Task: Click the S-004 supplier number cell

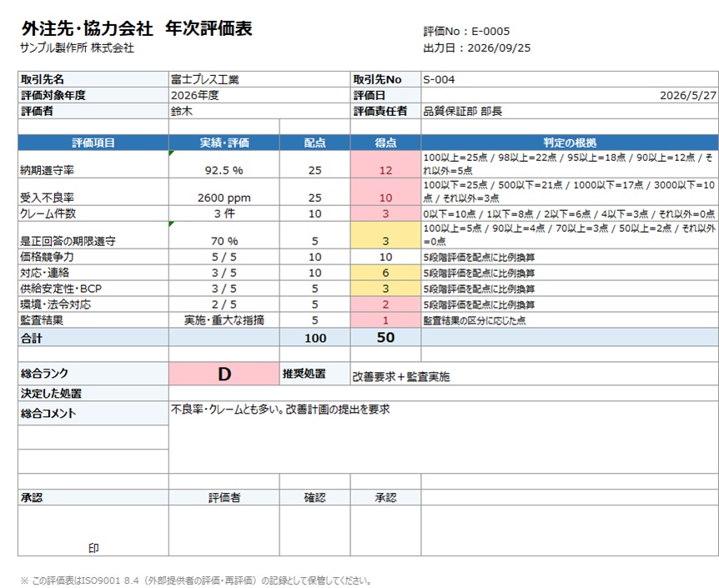Action: [x=570, y=79]
